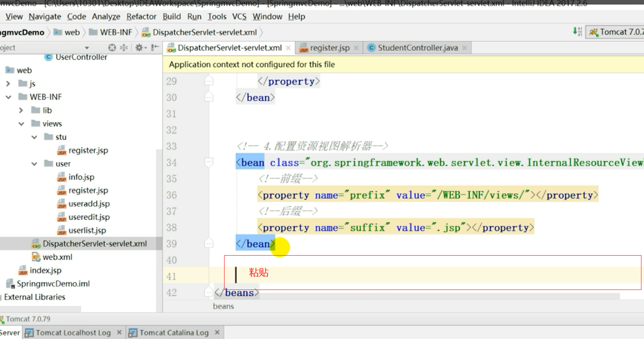Open the Code menu
This screenshot has height=339, width=644.
coord(77,17)
